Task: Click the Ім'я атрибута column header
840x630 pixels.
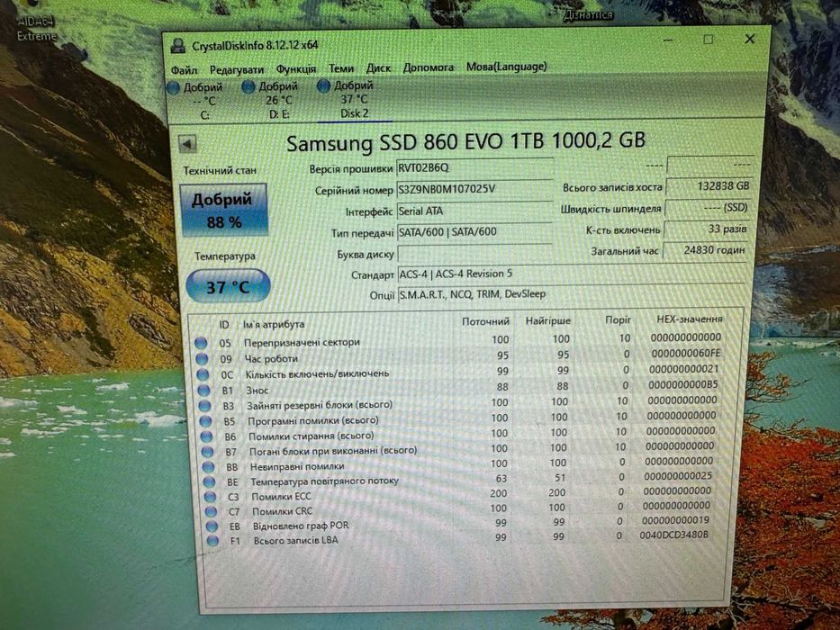Action: pyautogui.click(x=273, y=325)
